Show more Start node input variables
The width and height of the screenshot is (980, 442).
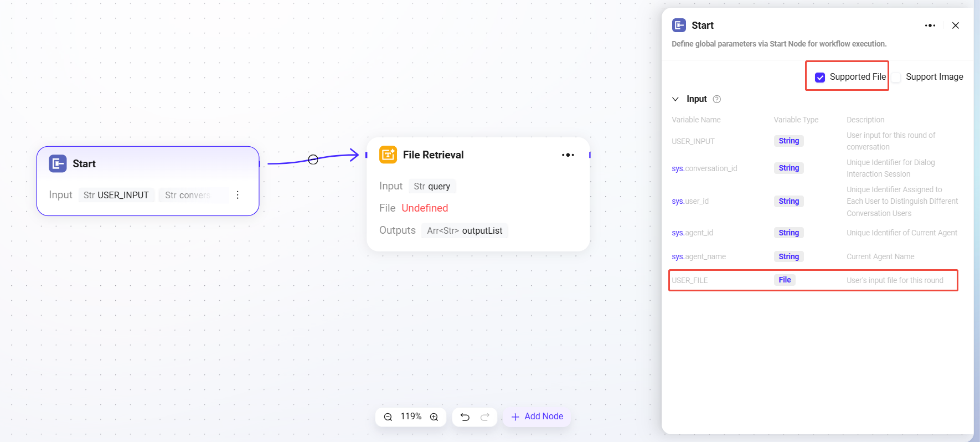(238, 195)
